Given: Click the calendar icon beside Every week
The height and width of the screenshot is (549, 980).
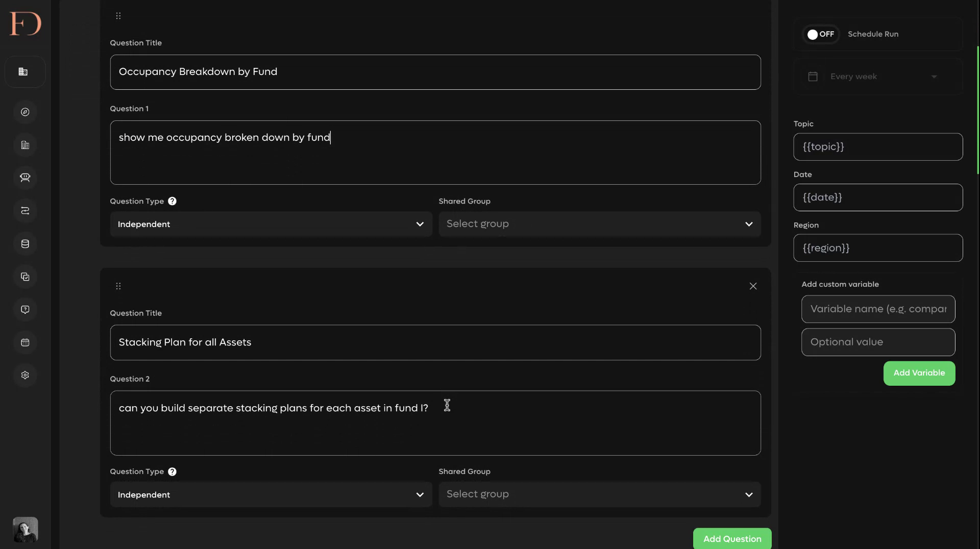Looking at the screenshot, I should click(x=813, y=77).
